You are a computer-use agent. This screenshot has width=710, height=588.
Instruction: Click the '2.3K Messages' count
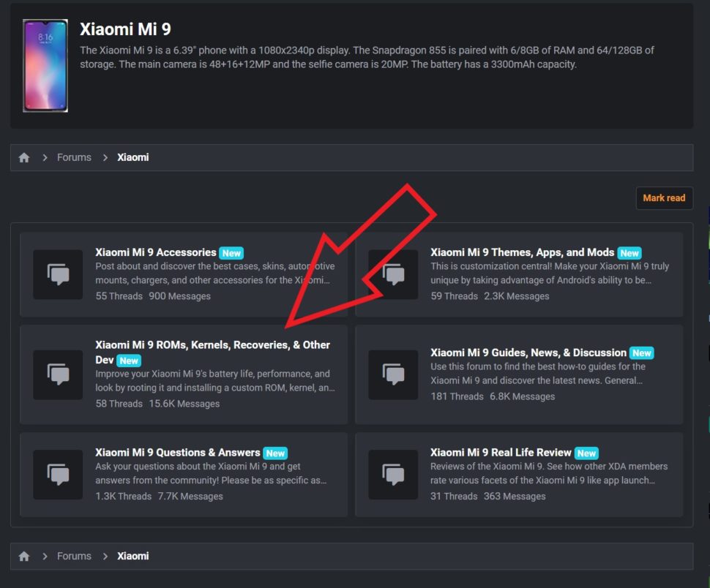click(x=517, y=296)
